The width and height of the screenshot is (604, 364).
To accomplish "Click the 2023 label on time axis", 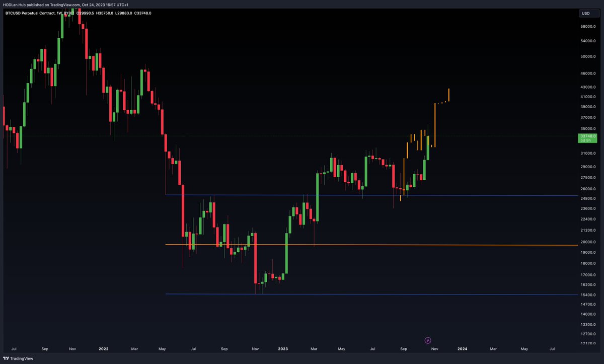I will pos(283,348).
